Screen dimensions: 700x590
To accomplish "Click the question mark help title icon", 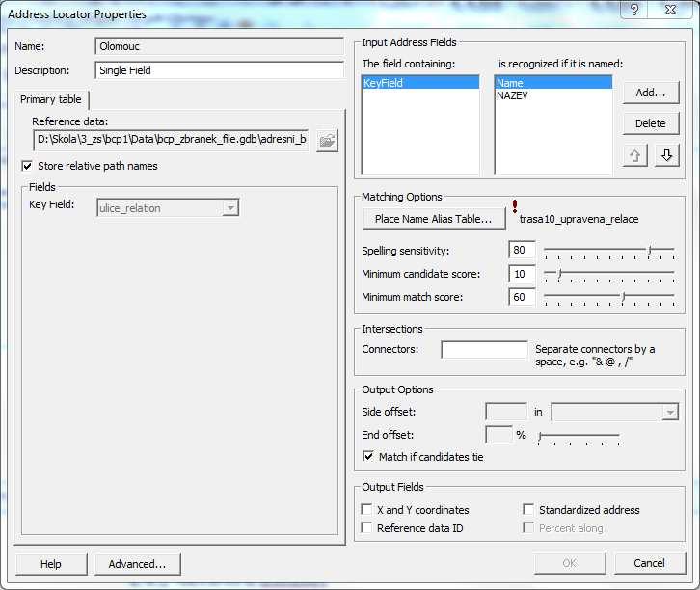I will (x=634, y=10).
